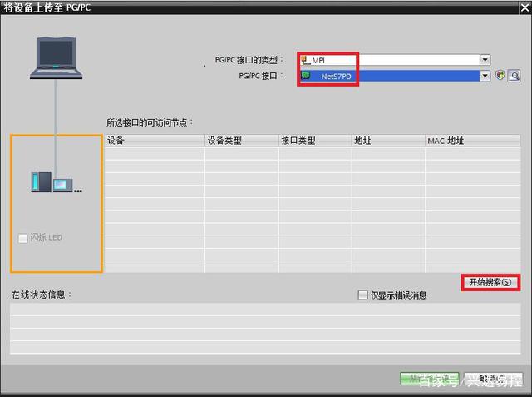Click the shield interface configuration icon
Screen dimensions: 532x397
click(x=500, y=75)
